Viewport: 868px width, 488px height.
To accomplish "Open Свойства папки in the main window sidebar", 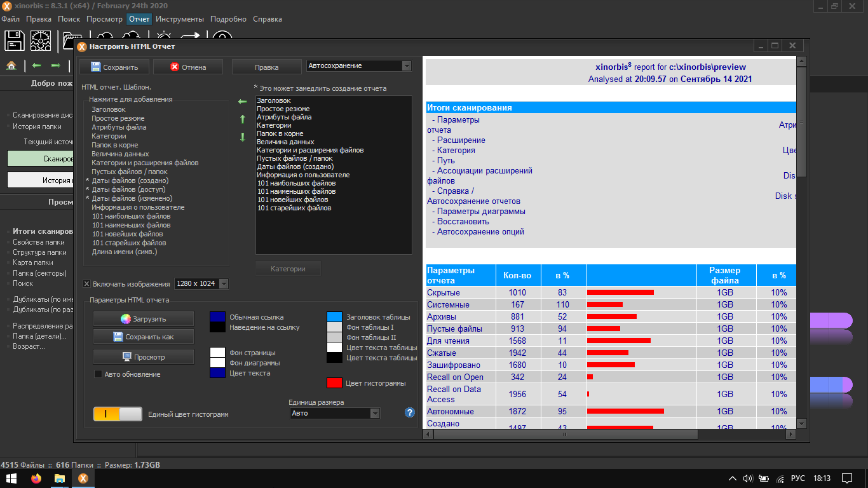I will click(x=39, y=242).
